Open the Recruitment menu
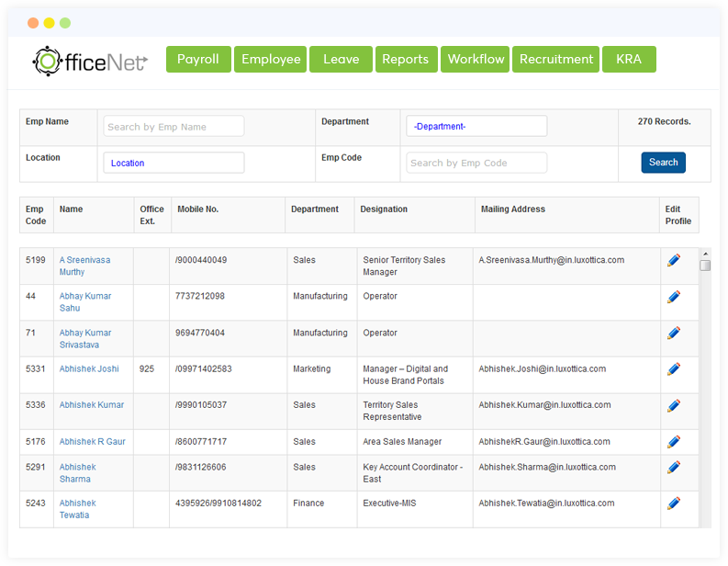728x566 pixels. click(x=555, y=59)
